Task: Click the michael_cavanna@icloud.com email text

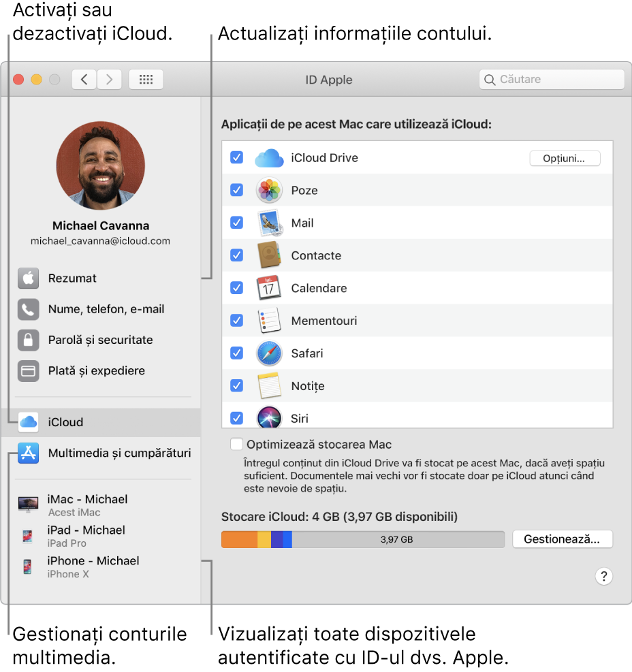Action: point(100,241)
